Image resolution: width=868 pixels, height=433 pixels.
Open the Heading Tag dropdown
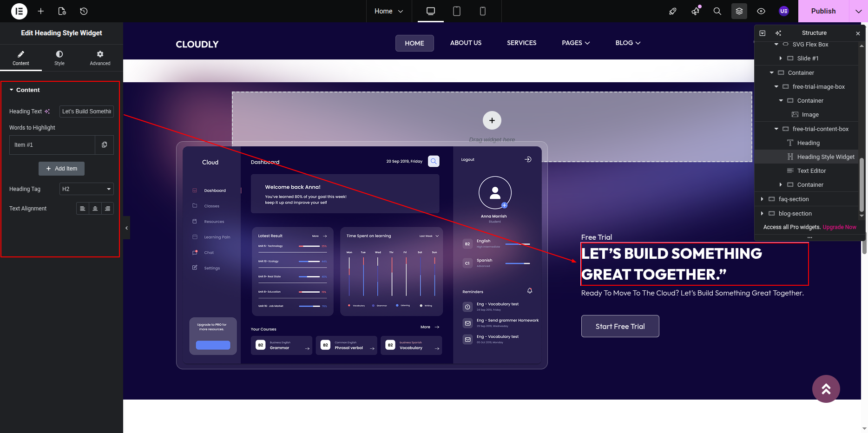[86, 189]
